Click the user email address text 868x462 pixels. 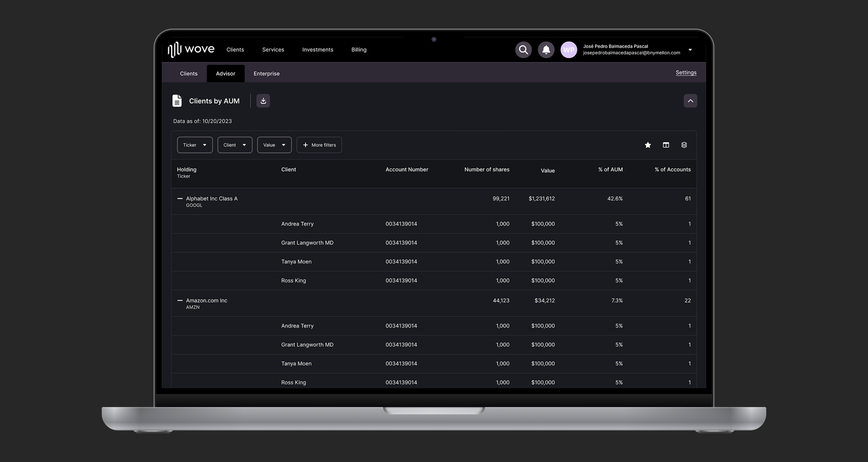coord(632,53)
